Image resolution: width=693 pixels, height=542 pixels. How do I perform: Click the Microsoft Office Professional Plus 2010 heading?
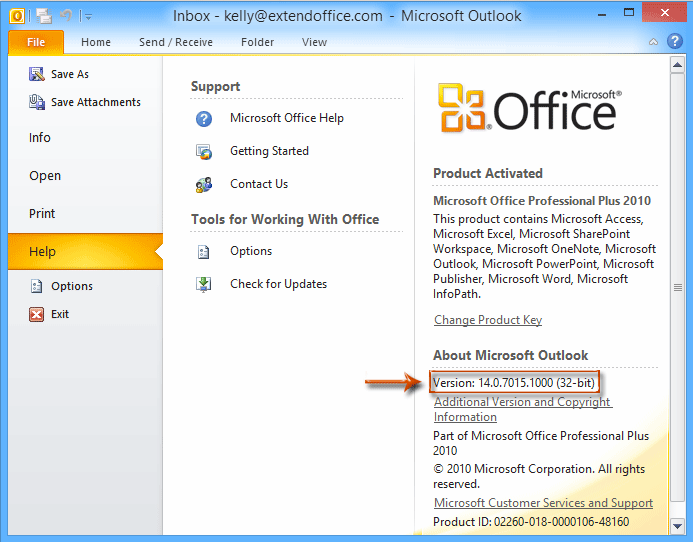click(x=542, y=201)
